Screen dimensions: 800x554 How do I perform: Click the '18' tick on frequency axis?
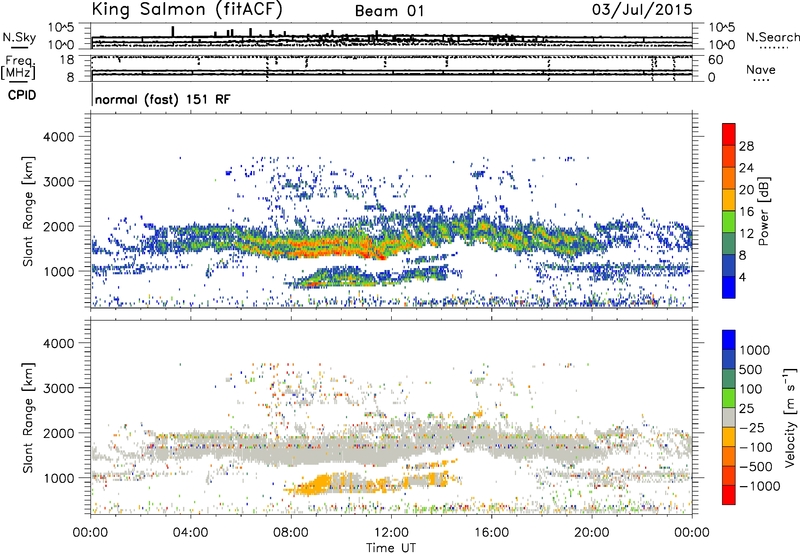pyautogui.click(x=67, y=60)
